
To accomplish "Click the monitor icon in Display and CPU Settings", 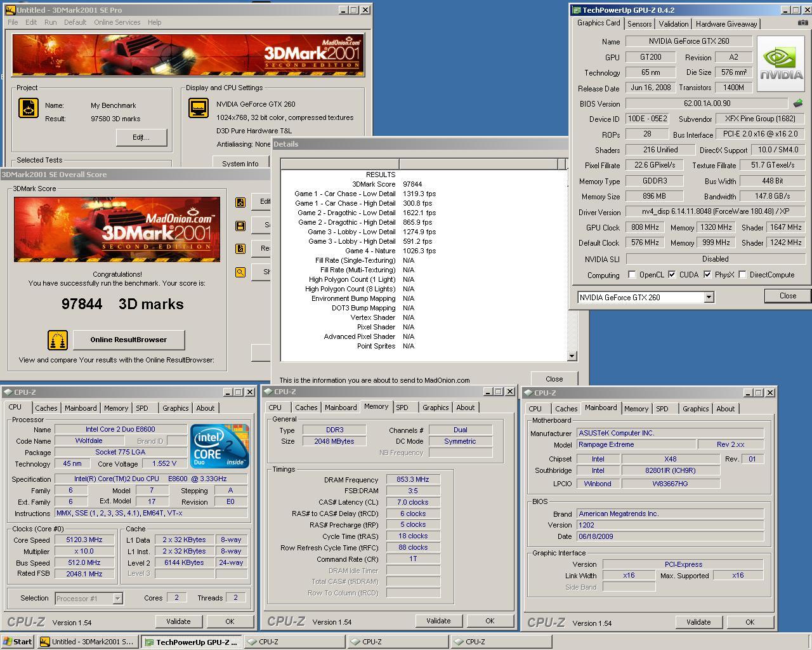I will (x=199, y=108).
